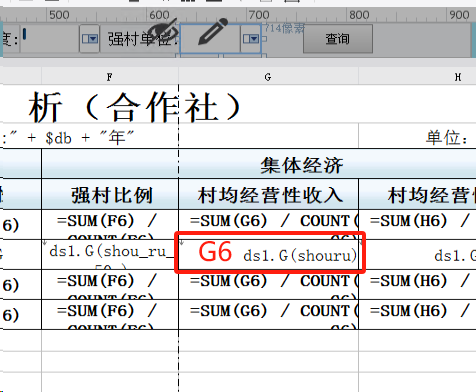Click the title cell containing 析（合作社）
The image size is (476, 392).
[135, 106]
